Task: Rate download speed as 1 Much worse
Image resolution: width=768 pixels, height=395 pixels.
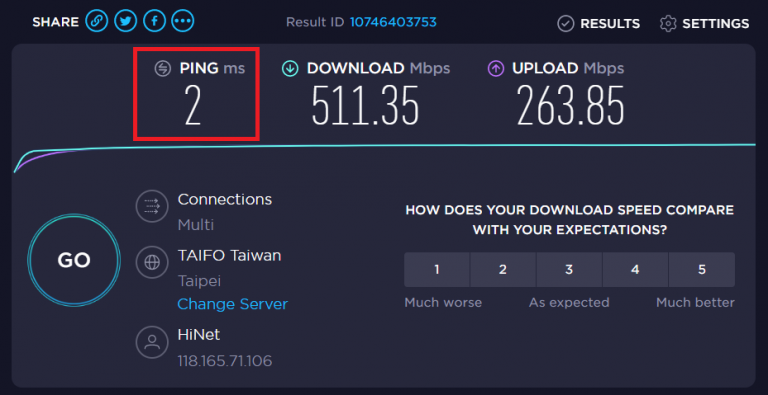Action: click(437, 270)
